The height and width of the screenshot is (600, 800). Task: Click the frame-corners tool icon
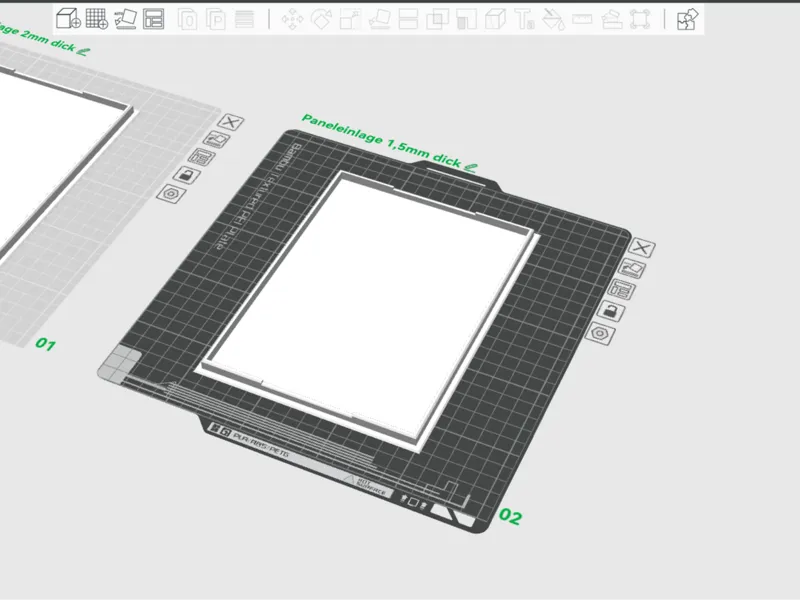coord(640,19)
